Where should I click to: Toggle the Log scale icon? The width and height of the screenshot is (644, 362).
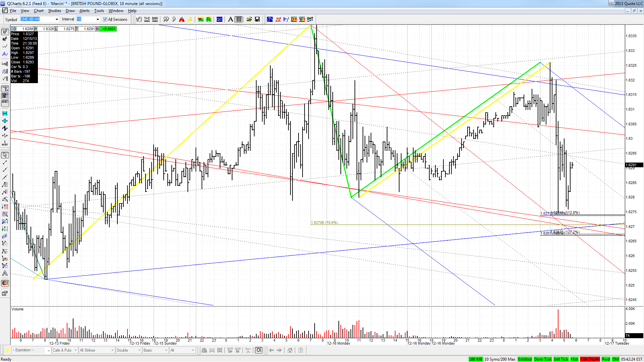[5, 64]
